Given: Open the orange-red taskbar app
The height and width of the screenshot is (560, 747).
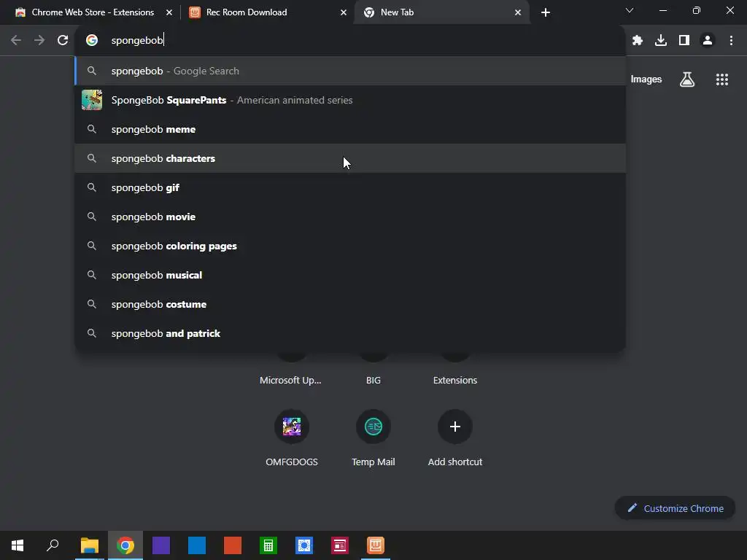Looking at the screenshot, I should click(x=233, y=545).
